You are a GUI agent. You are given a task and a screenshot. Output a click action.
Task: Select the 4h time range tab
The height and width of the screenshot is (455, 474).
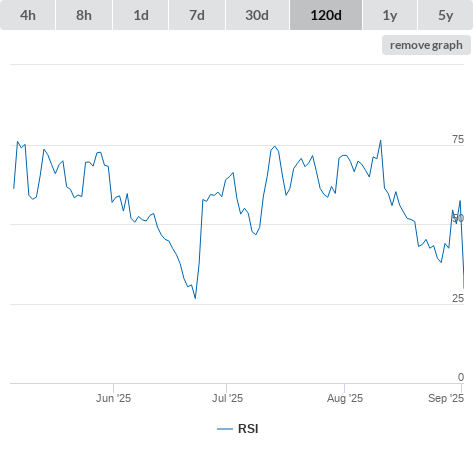pyautogui.click(x=28, y=15)
